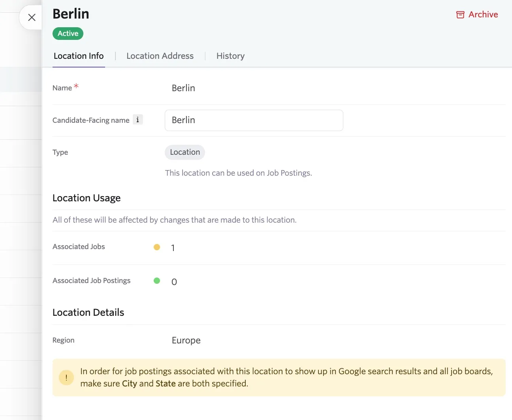Click the green Associated Job Postings dot
This screenshot has width=512, height=420.
[157, 281]
